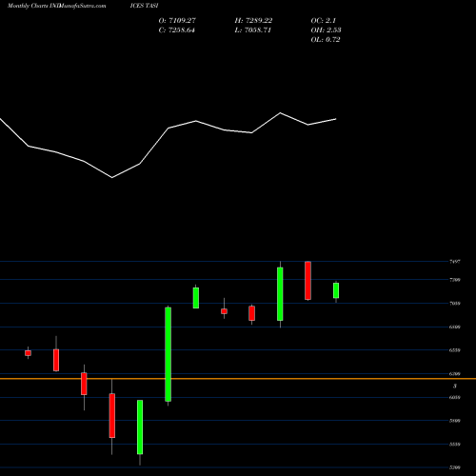Click the bottommost price axis label 5309
The height and width of the screenshot is (476, 476).
coord(455,467)
